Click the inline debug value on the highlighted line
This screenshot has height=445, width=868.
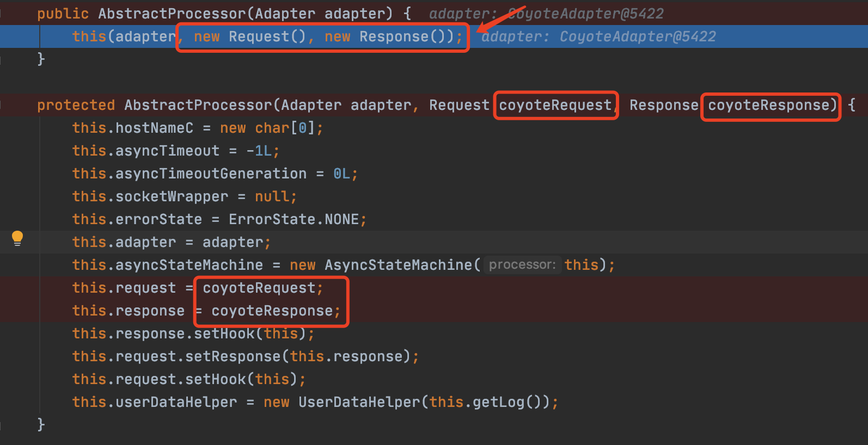(598, 36)
